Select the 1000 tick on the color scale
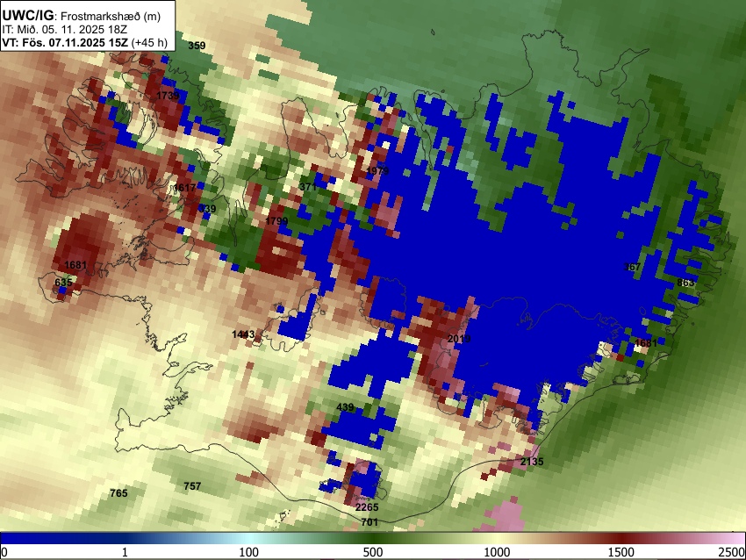Image resolution: width=746 pixels, height=560 pixels. 497,552
